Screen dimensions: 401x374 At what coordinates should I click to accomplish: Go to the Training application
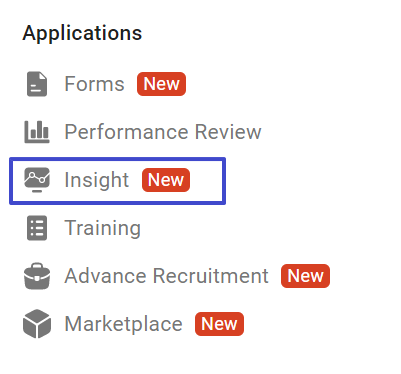103,228
